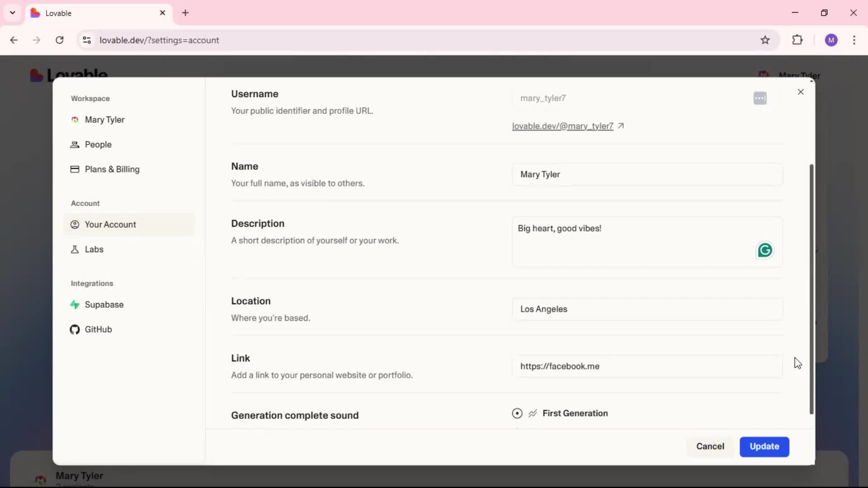Go to Plans & Billing section

click(x=112, y=169)
